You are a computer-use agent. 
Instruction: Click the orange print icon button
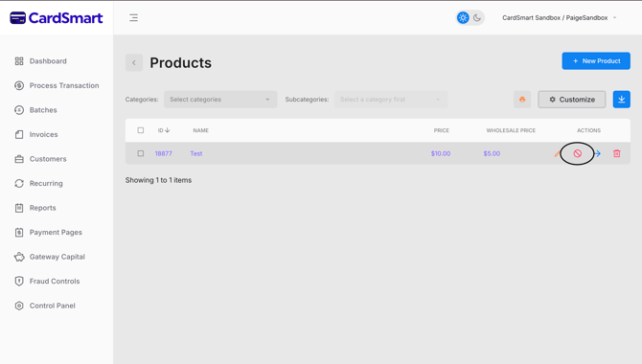point(522,100)
